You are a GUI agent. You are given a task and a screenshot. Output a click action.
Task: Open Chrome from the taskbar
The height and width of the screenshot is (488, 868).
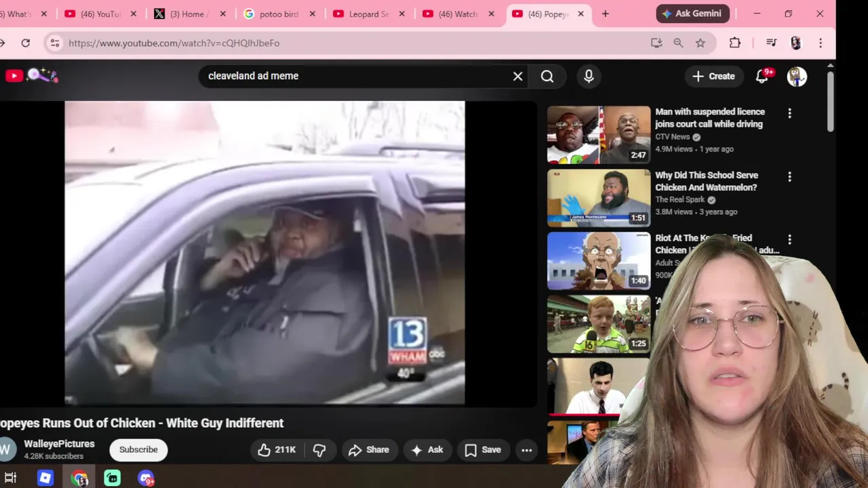tap(79, 478)
